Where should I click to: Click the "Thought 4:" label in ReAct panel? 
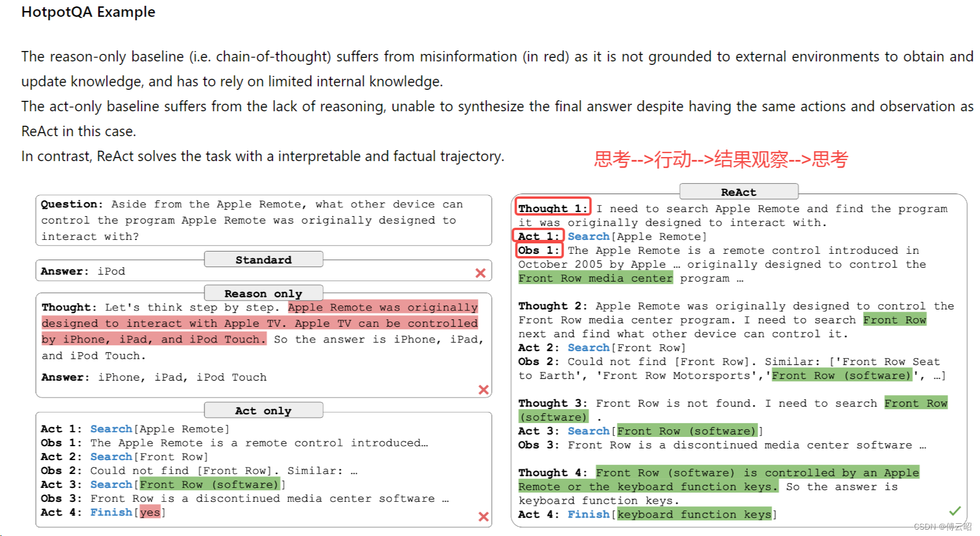[553, 473]
